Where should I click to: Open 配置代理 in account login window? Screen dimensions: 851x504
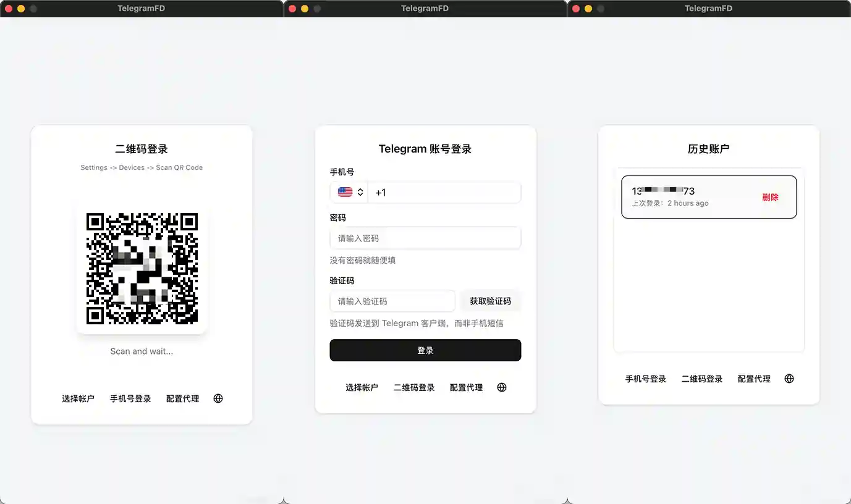(x=466, y=387)
